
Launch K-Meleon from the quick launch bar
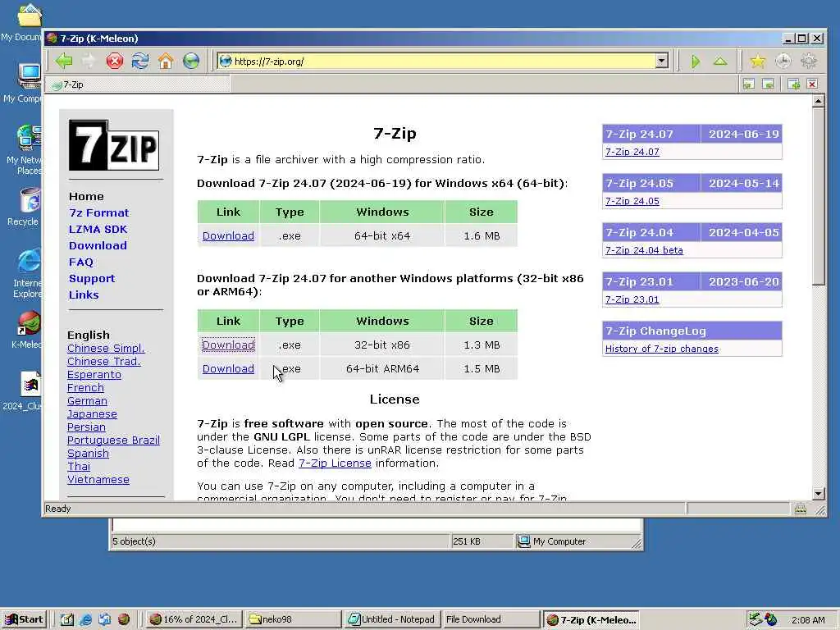(x=124, y=619)
